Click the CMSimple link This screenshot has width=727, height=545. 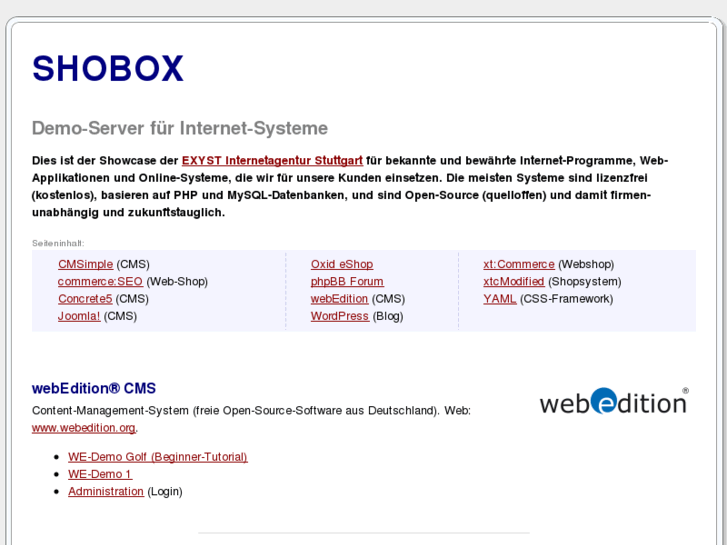click(x=85, y=264)
